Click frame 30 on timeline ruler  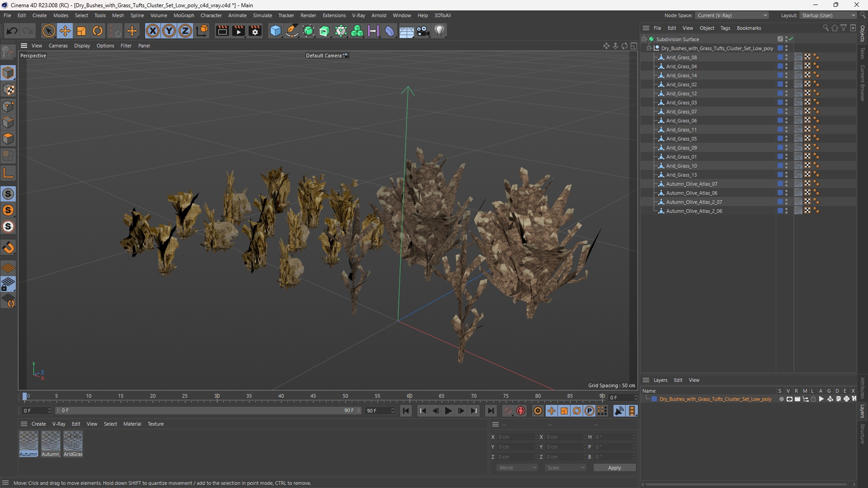[x=217, y=396]
